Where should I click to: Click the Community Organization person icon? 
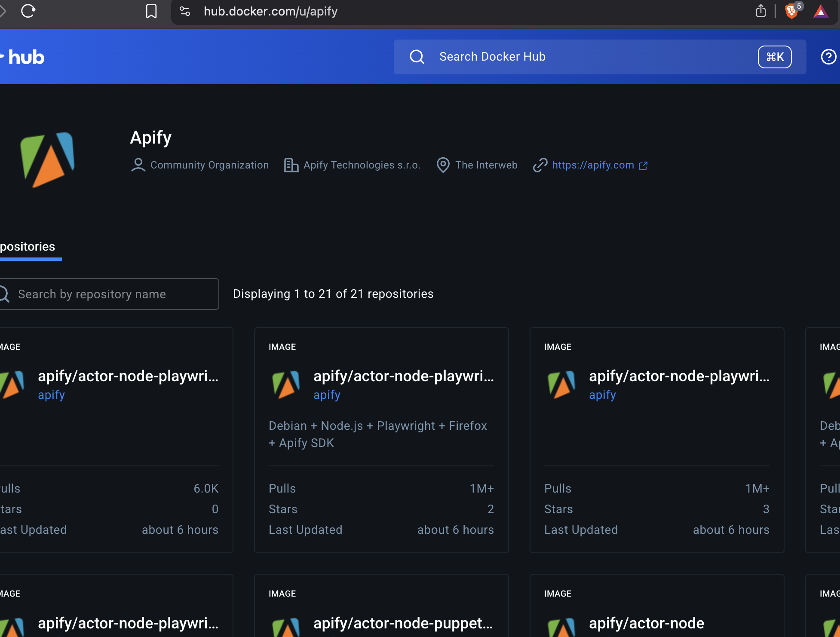pos(138,165)
